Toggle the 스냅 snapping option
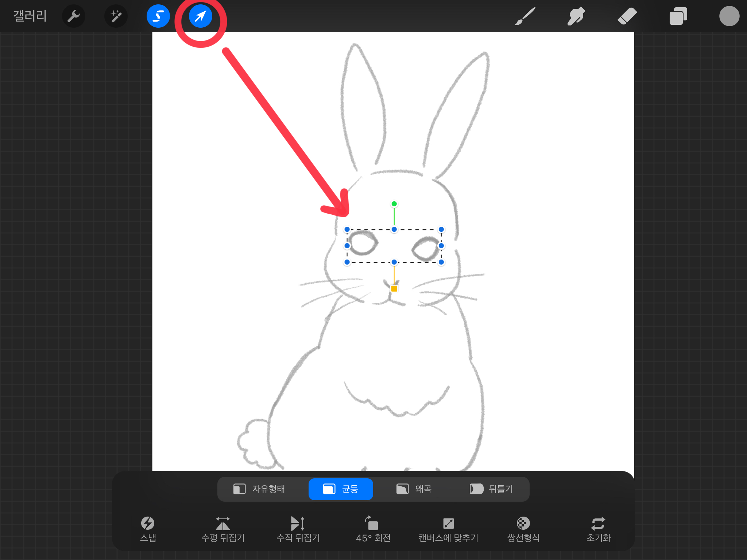747x560 pixels. pyautogui.click(x=148, y=529)
